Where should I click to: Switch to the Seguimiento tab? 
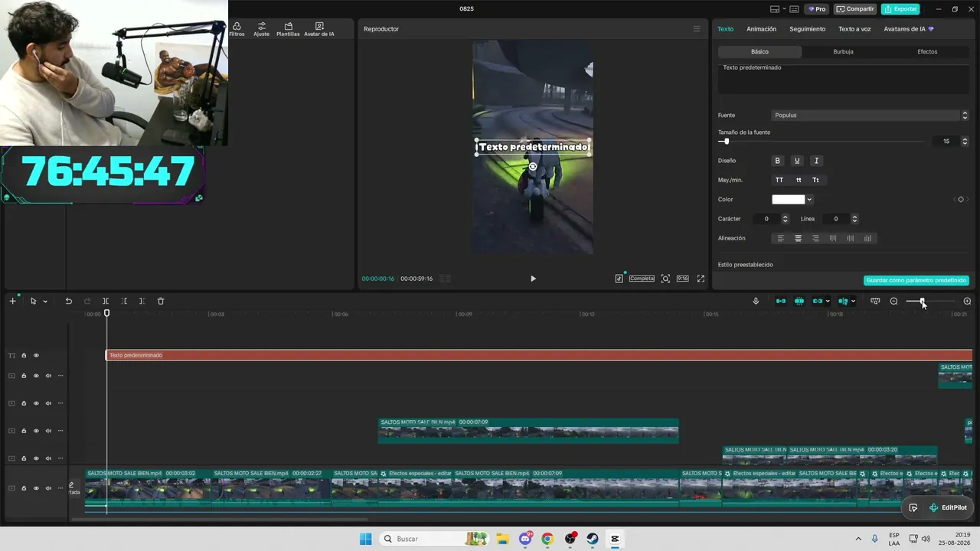(807, 29)
